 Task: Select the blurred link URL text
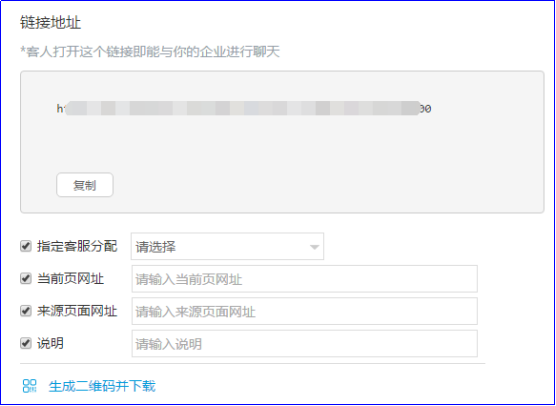point(244,109)
